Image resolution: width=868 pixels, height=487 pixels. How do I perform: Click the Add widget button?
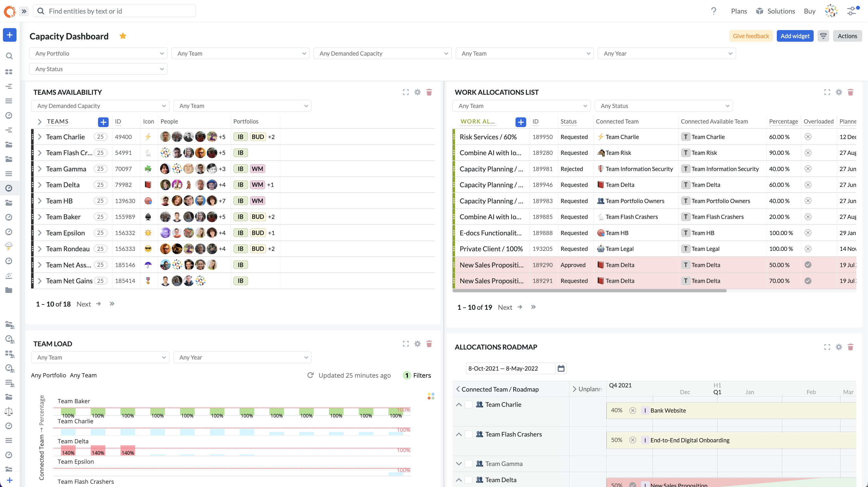pos(795,36)
